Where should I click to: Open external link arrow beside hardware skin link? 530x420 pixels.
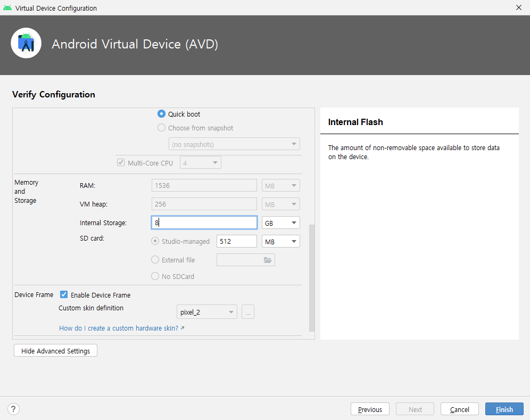[183, 328]
